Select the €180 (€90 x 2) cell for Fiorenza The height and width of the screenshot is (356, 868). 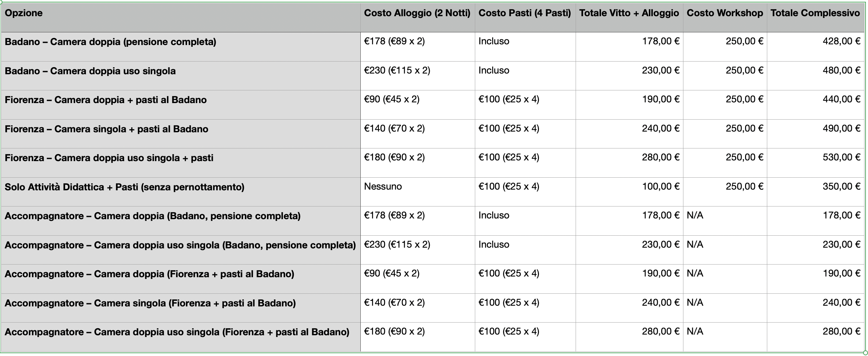417,163
